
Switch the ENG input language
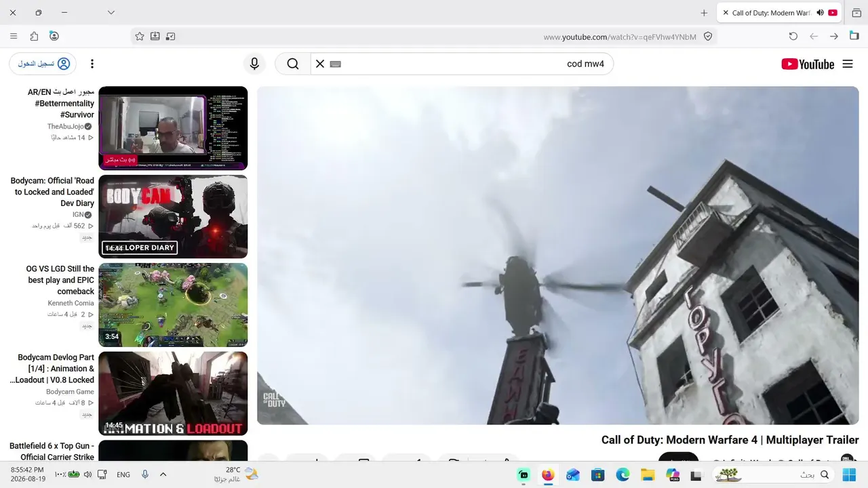pyautogui.click(x=123, y=474)
